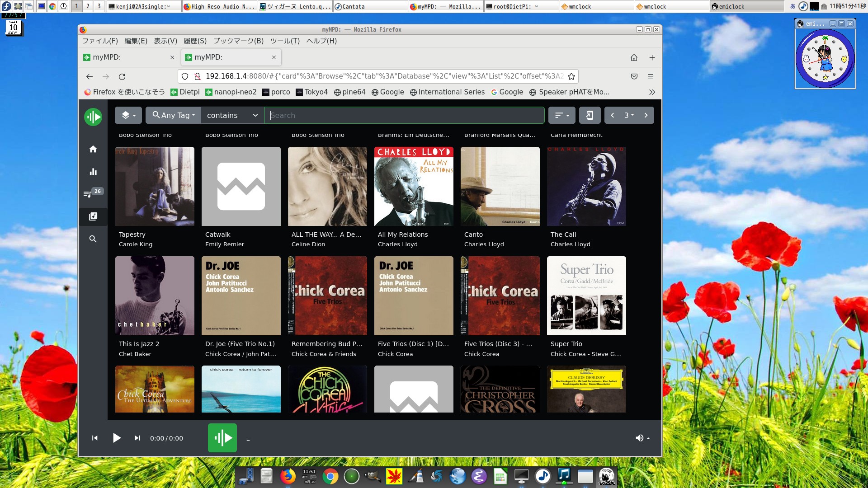Open the search magnifier in the sidebar
This screenshot has height=488, width=868.
coord(93,239)
